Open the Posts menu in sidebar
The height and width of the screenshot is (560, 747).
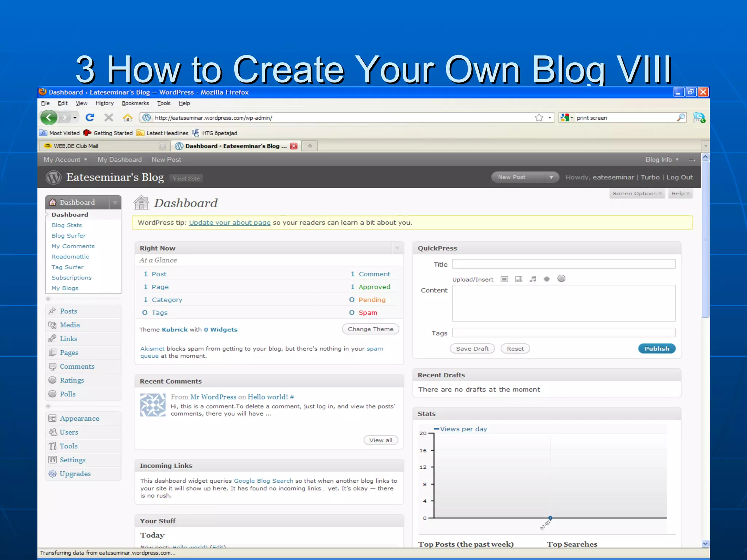coord(83,311)
